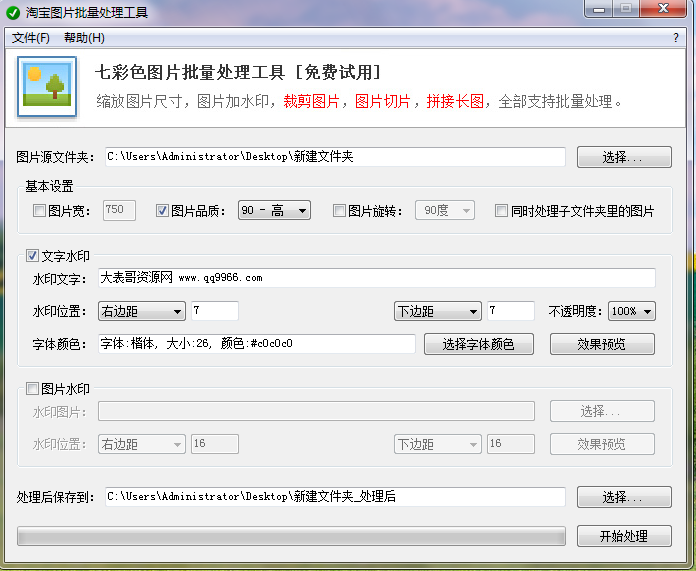
Task: Enable the 图片水印 image watermark checkbox
Action: (33, 389)
